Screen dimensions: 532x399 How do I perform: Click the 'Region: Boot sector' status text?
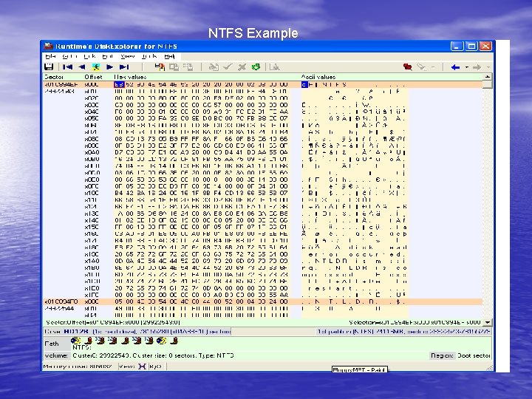click(x=460, y=355)
